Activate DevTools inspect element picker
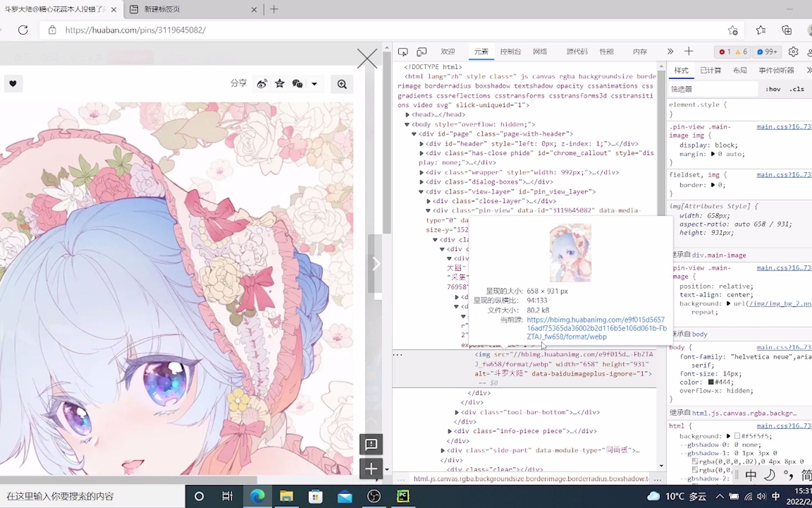 pyautogui.click(x=403, y=52)
